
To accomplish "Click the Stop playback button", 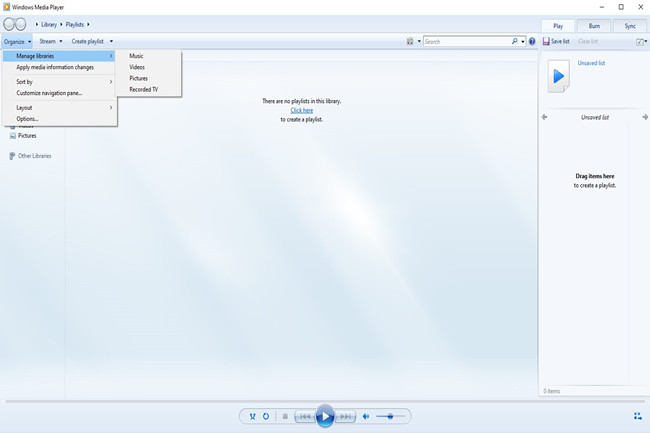I will tap(285, 416).
